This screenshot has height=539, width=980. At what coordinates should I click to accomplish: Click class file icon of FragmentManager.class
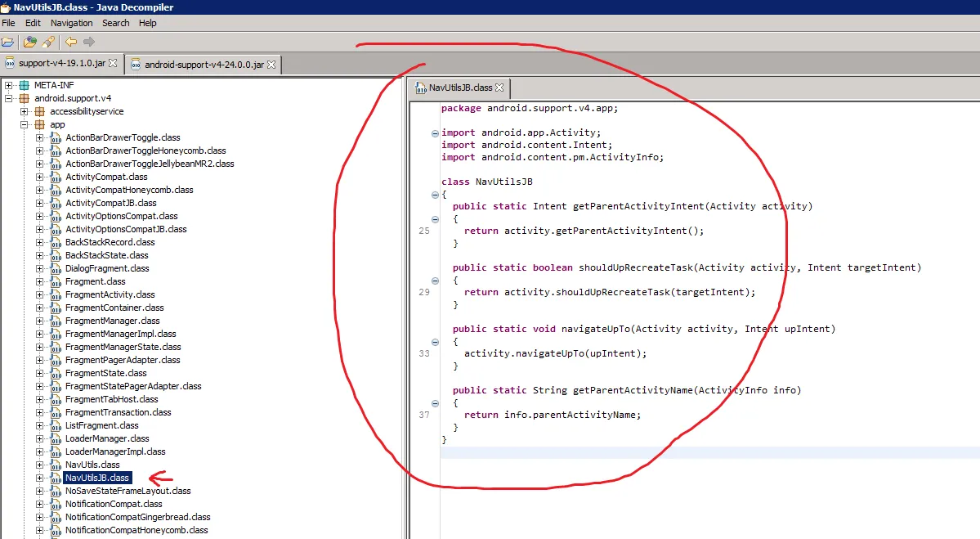[56, 321]
